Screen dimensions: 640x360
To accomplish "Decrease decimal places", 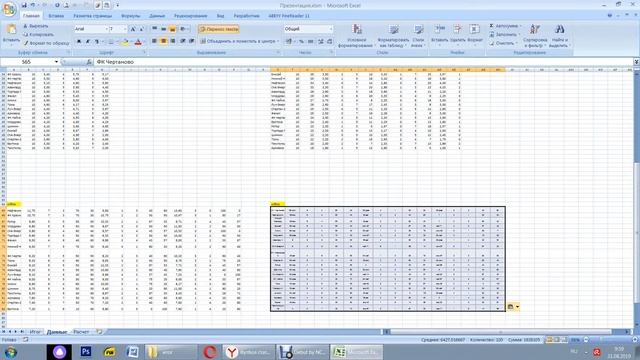I will [x=330, y=41].
